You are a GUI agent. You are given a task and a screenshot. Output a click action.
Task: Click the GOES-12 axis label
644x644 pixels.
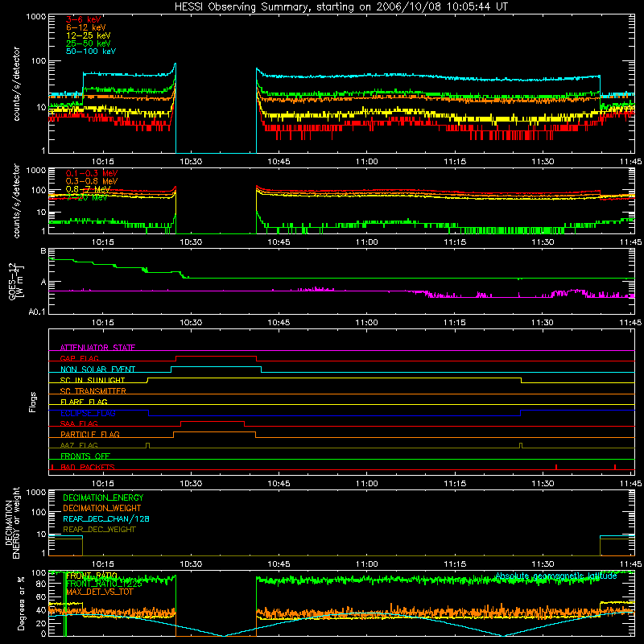point(16,282)
